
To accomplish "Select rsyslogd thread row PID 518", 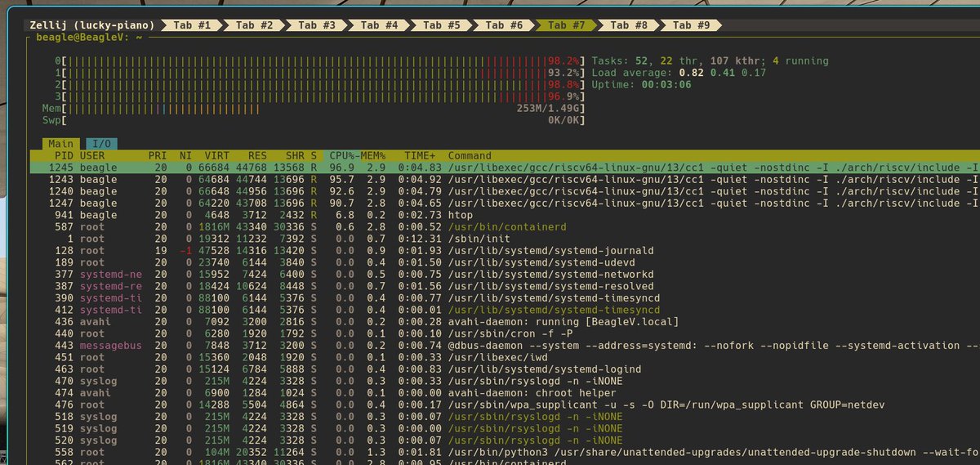I will [x=505, y=416].
